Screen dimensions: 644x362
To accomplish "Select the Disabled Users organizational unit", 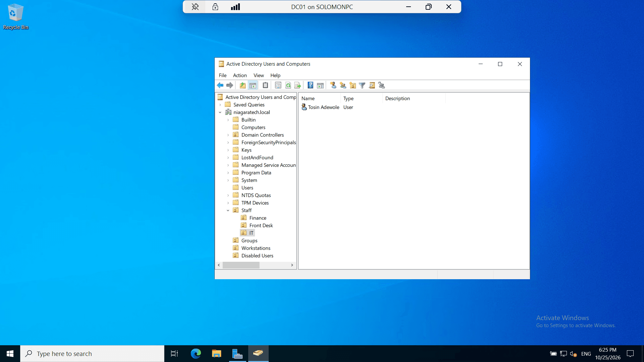I will click(x=257, y=256).
